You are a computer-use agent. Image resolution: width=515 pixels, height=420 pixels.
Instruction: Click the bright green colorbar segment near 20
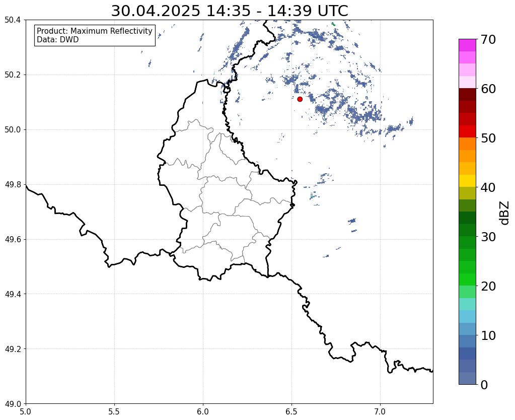click(467, 279)
